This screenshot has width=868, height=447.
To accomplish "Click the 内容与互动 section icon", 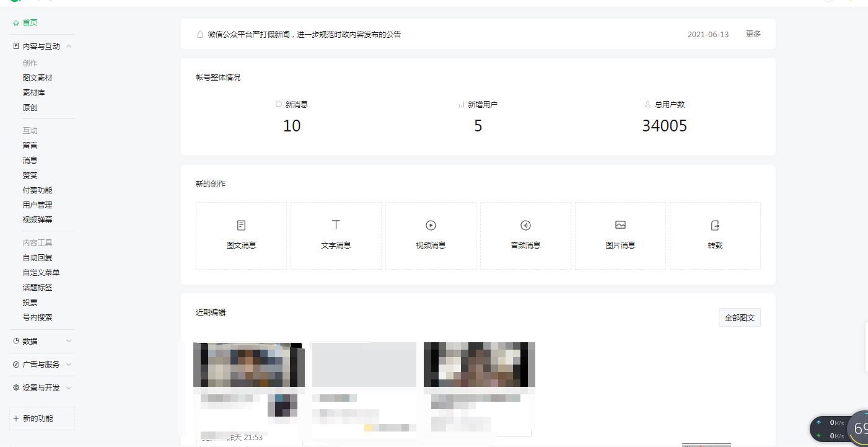I will pyautogui.click(x=16, y=46).
